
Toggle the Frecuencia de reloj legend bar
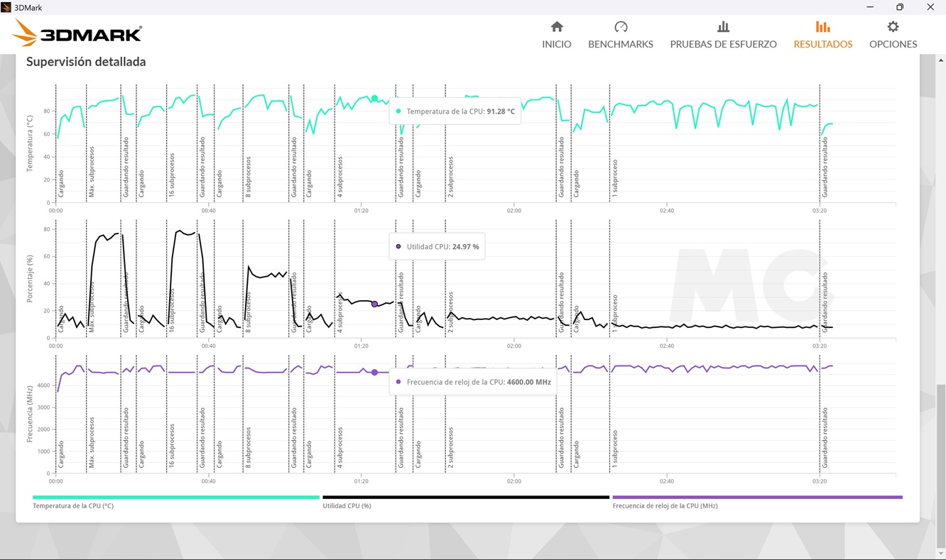tap(757, 498)
